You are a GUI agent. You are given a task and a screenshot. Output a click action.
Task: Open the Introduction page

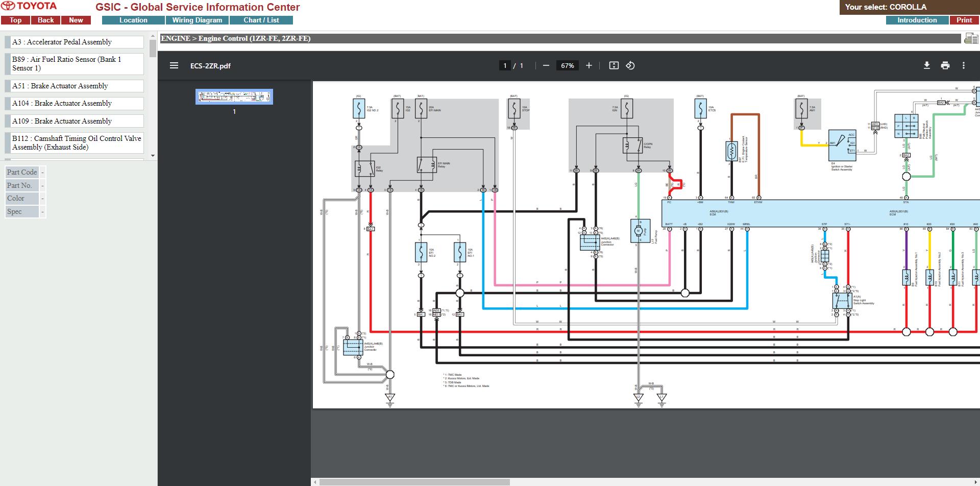pyautogui.click(x=917, y=20)
